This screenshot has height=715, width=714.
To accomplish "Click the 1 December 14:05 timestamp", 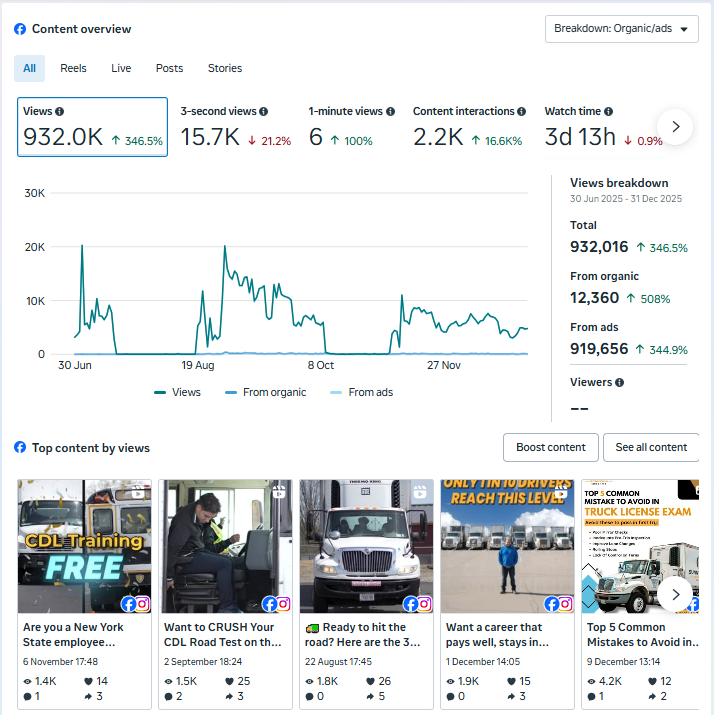I will [483, 662].
